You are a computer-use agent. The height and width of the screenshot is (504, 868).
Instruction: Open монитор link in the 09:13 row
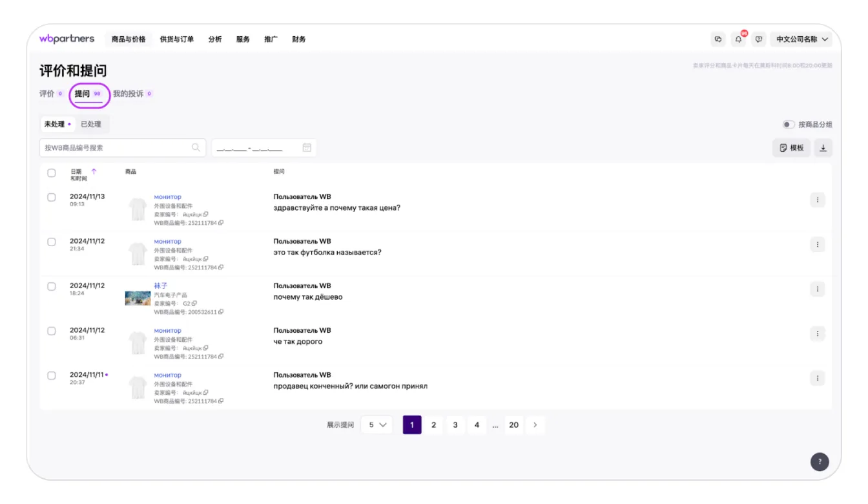coord(167,197)
